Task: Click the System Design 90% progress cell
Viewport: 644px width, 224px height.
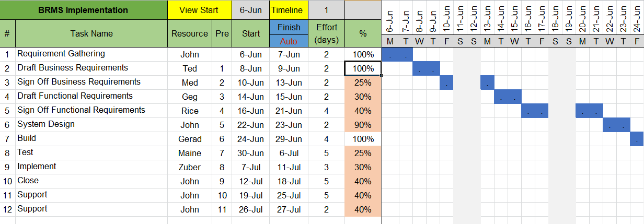Action: tap(363, 125)
